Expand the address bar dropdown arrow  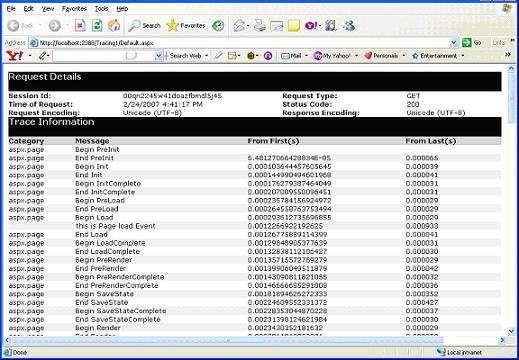pyautogui.click(x=453, y=43)
